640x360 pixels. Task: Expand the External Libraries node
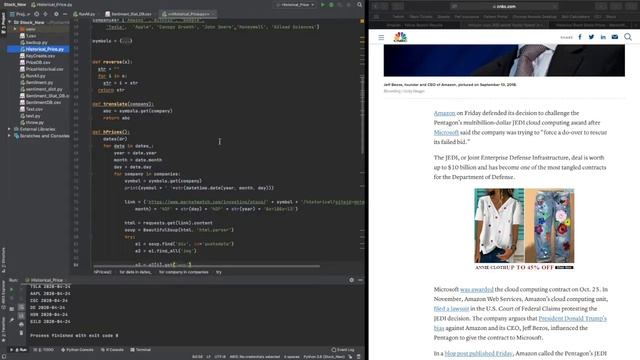tap(9, 129)
